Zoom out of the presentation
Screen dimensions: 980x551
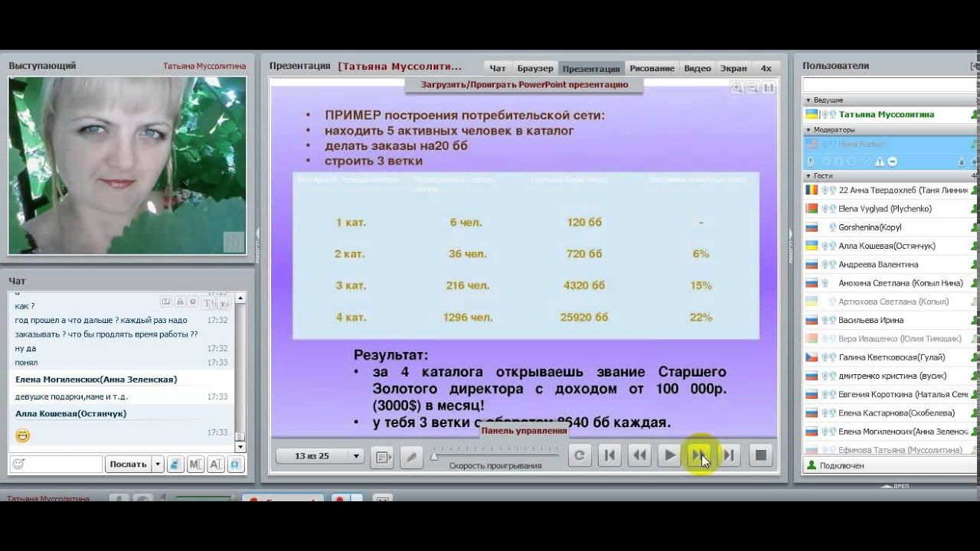753,88
